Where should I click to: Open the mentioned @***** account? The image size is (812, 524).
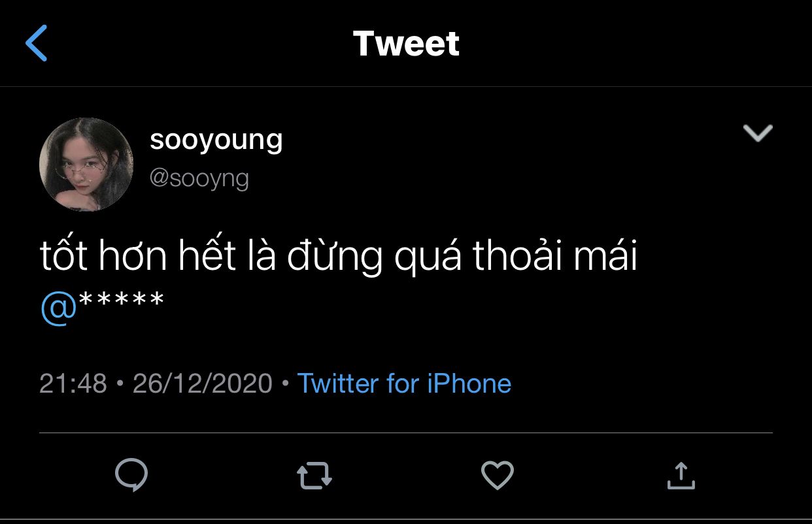[x=102, y=306]
